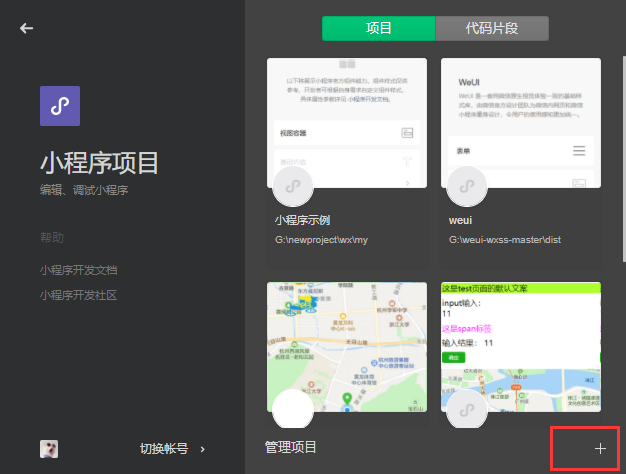Click the project path G:\newproject\wx\my

321,240
